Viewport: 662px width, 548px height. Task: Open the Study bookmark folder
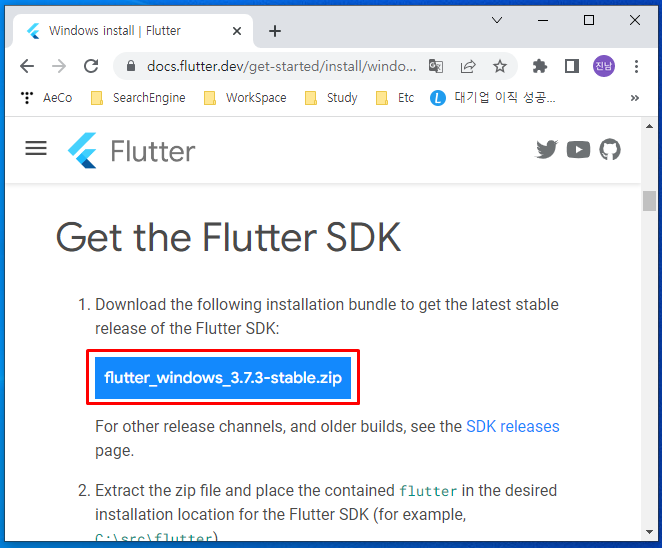tap(331, 98)
